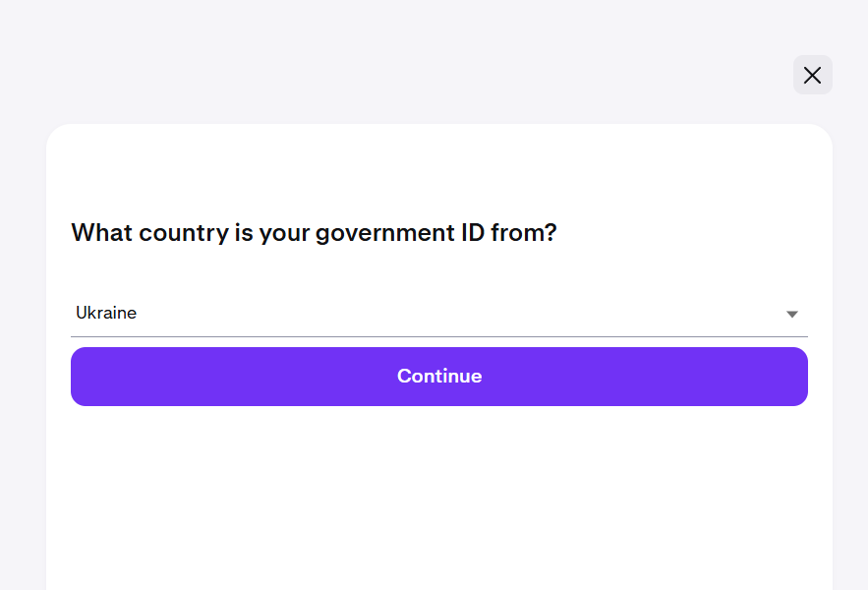868x590 pixels.
Task: Tap the gray close icon button
Action: pos(812,75)
